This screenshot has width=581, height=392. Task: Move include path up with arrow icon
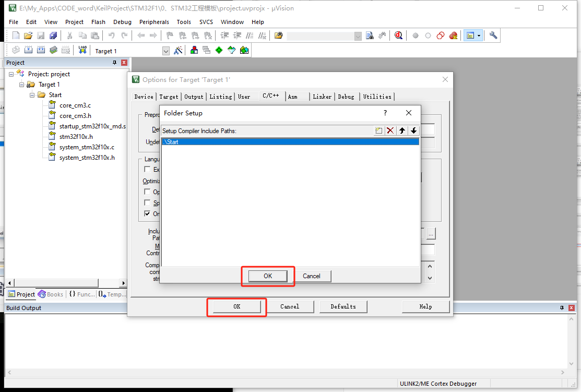click(402, 130)
